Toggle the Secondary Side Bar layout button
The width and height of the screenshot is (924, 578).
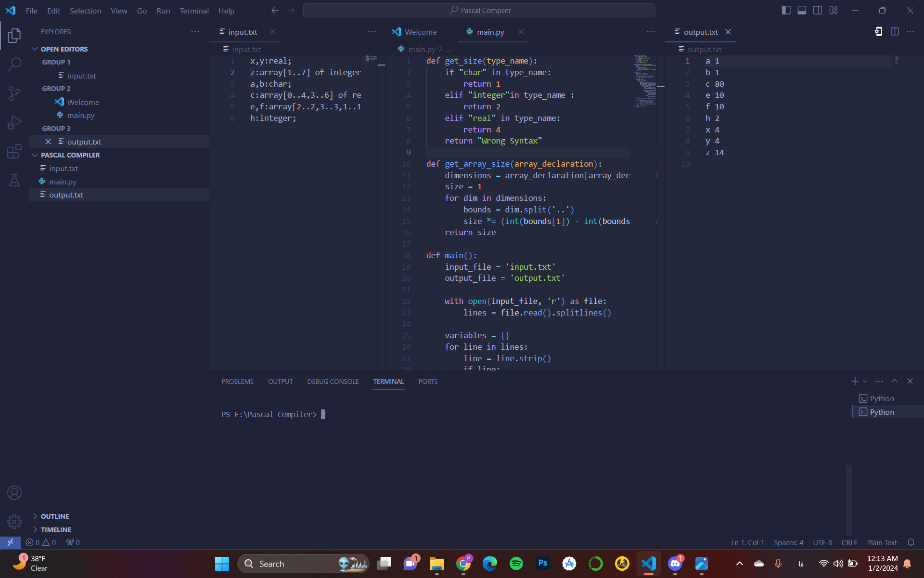pyautogui.click(x=818, y=10)
